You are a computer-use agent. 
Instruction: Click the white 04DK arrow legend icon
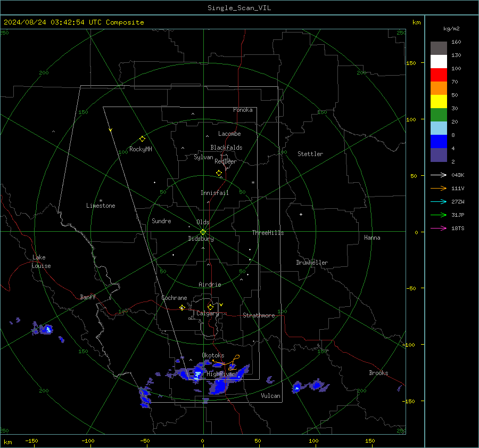tap(439, 175)
